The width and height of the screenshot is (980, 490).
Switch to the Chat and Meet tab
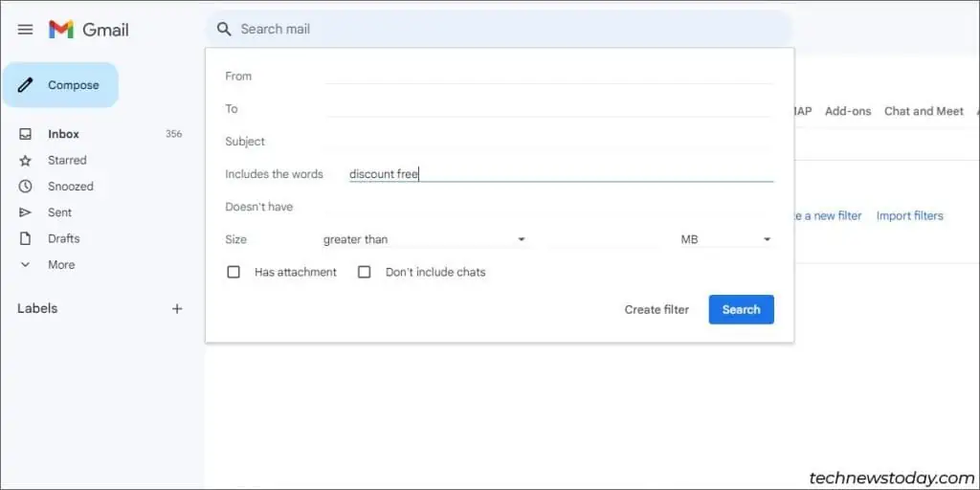tap(924, 111)
